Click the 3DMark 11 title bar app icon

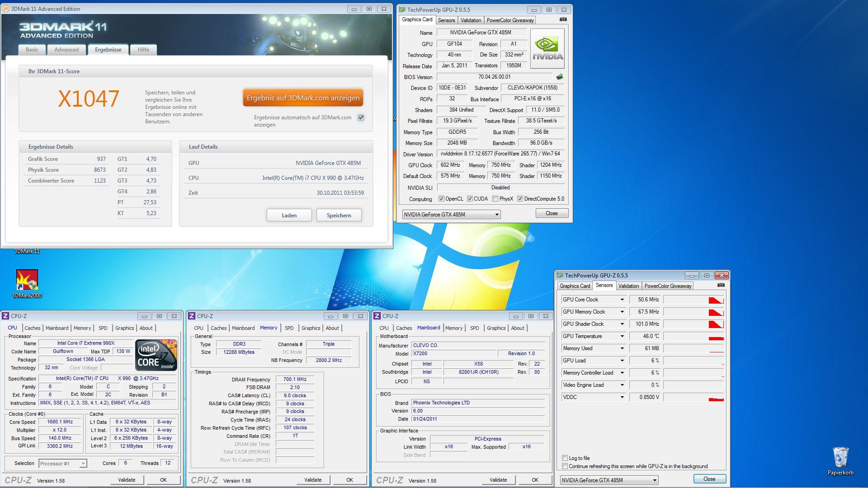point(6,9)
